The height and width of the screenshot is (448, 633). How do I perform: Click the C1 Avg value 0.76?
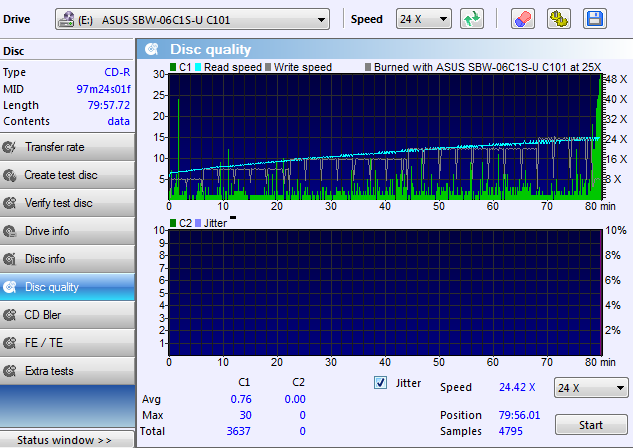point(241,399)
